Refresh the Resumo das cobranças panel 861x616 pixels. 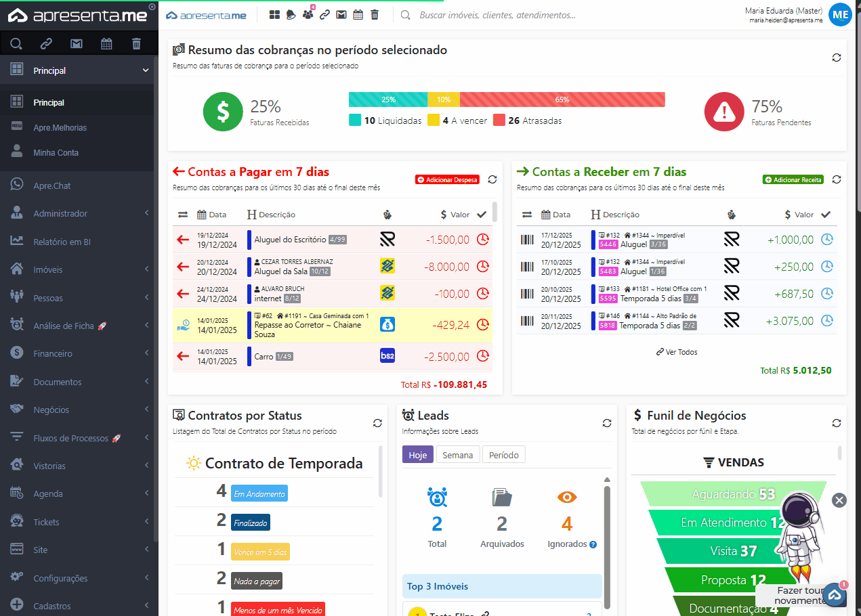click(x=837, y=58)
